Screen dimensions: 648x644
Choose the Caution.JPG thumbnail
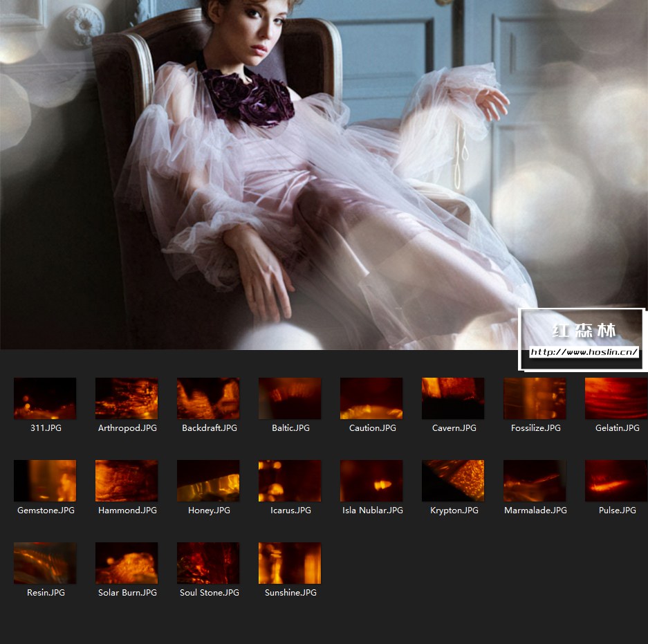[371, 398]
